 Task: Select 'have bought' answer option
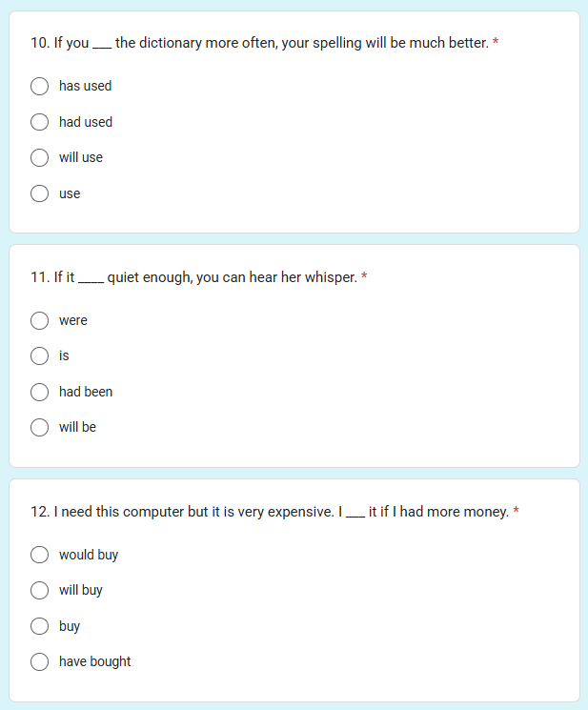coord(39,661)
